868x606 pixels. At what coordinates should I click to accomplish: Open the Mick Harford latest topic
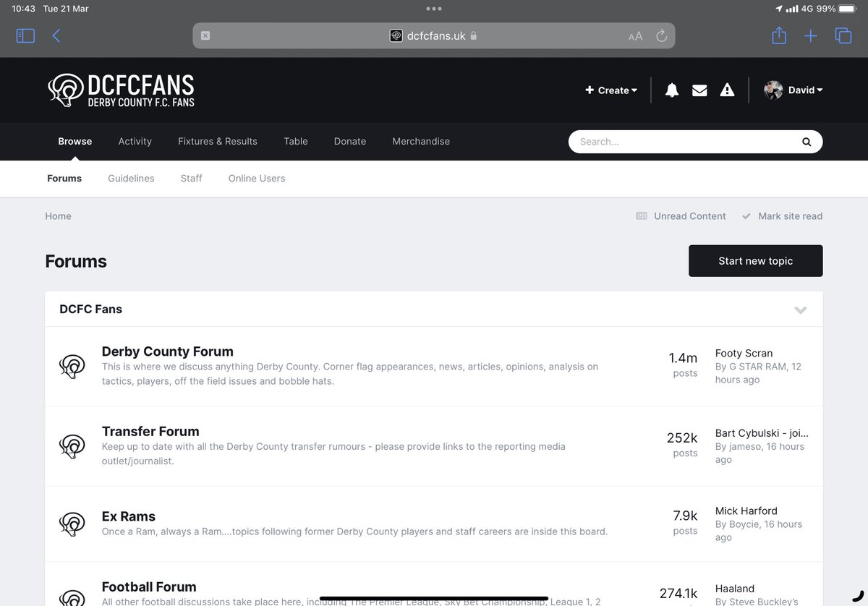tap(746, 511)
